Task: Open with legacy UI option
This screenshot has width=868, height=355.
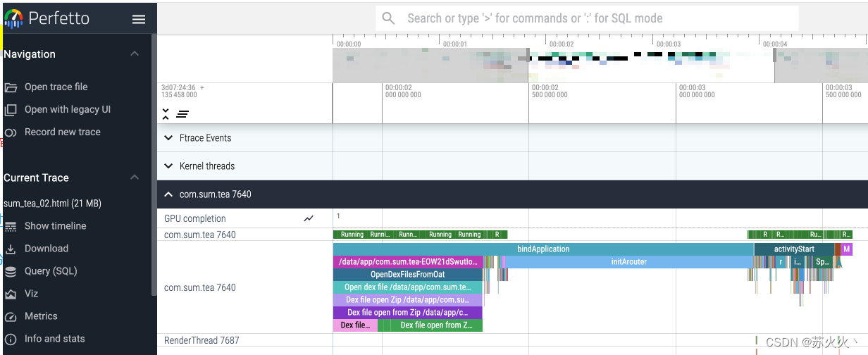Action: click(68, 109)
